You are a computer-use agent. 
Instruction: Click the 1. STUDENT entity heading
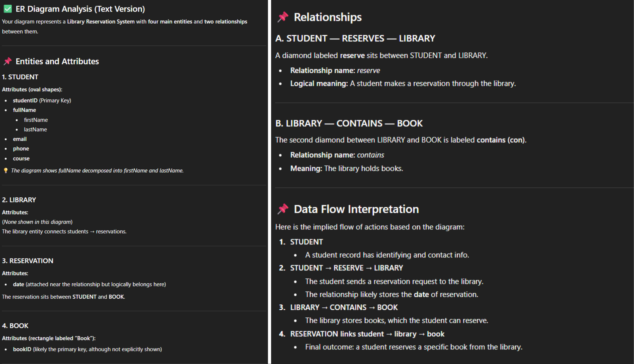tap(20, 77)
